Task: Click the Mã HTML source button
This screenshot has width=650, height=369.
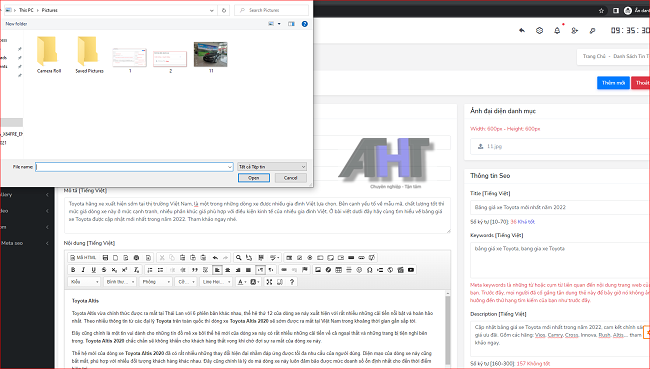Action: pyautogui.click(x=83, y=257)
